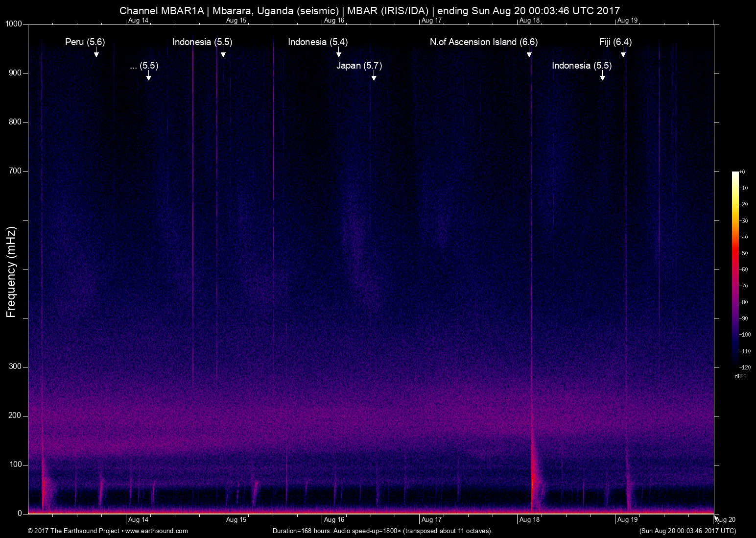Select the Fiji (6.4) event label
Screen dimensions: 756x538
click(x=615, y=42)
